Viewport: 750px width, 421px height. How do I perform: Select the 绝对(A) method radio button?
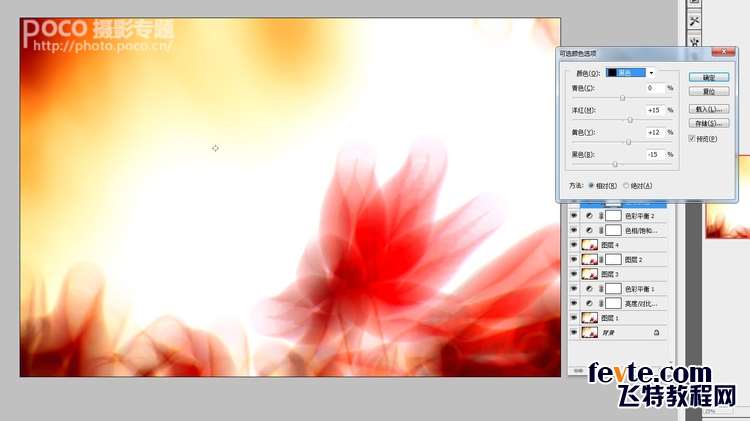click(x=626, y=186)
